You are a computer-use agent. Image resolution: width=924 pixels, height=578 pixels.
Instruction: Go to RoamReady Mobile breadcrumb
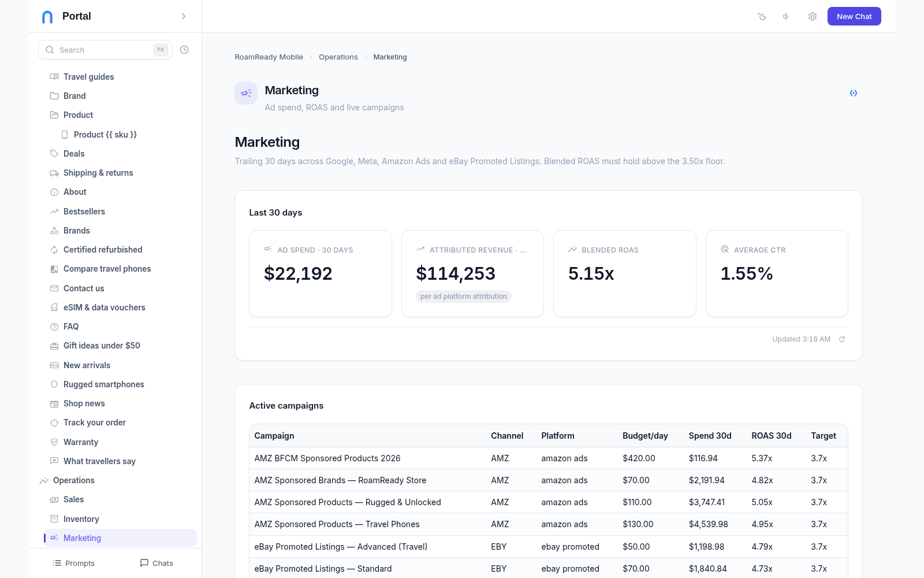tap(269, 57)
